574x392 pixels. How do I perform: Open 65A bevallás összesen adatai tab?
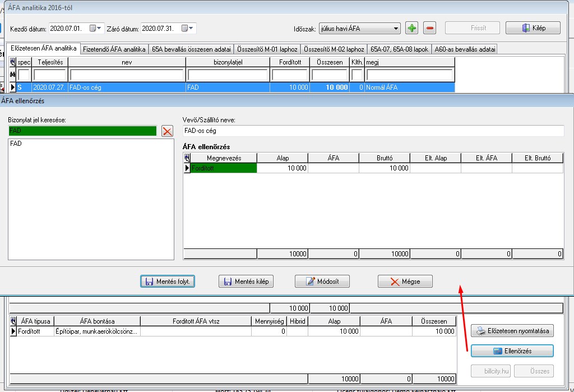tap(191, 49)
